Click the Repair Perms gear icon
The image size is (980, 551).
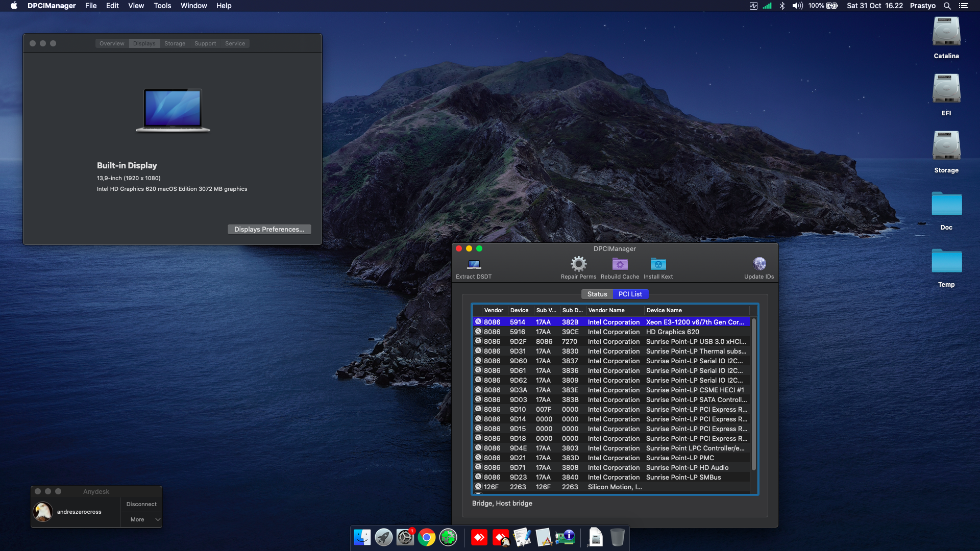[x=578, y=264]
